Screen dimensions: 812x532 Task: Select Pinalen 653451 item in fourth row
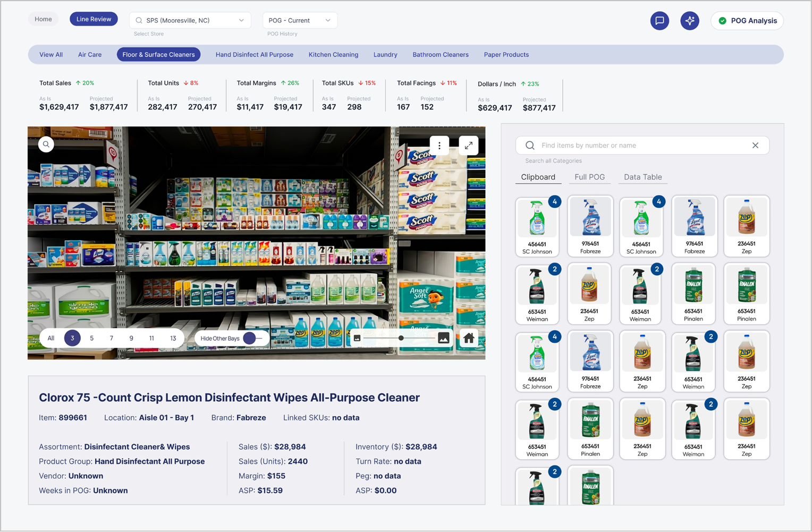click(590, 429)
